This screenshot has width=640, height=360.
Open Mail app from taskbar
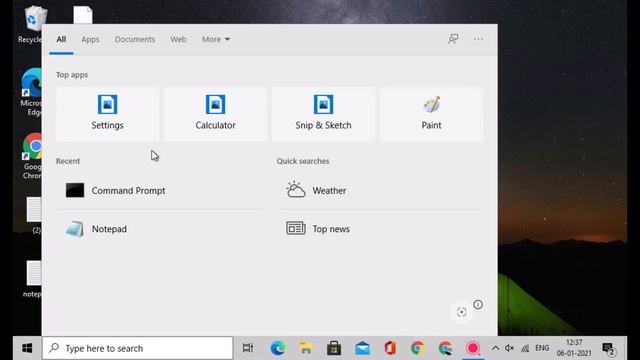coord(362,348)
